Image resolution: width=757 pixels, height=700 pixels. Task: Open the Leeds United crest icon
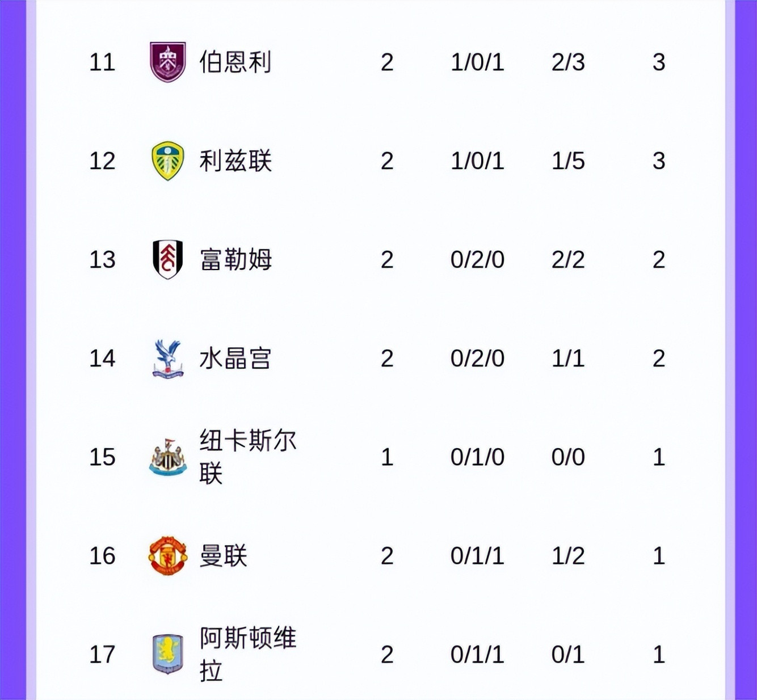(167, 161)
